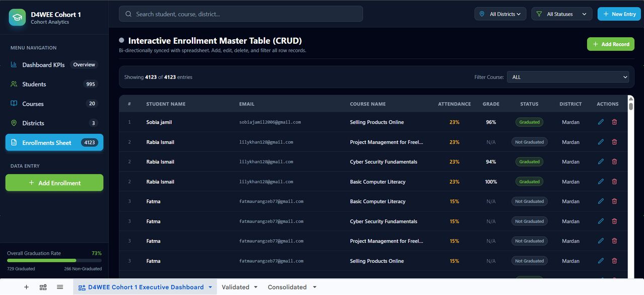Select Courses in the sidebar navigation

pyautogui.click(x=54, y=104)
